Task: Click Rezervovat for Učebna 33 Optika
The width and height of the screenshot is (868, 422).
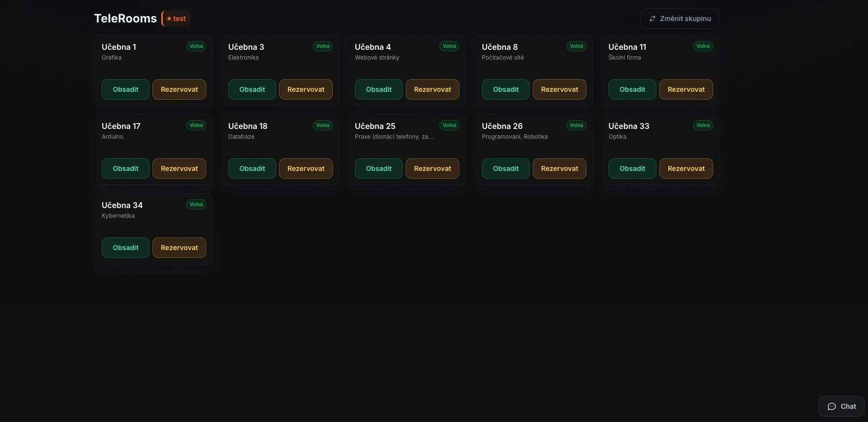Action: click(686, 169)
